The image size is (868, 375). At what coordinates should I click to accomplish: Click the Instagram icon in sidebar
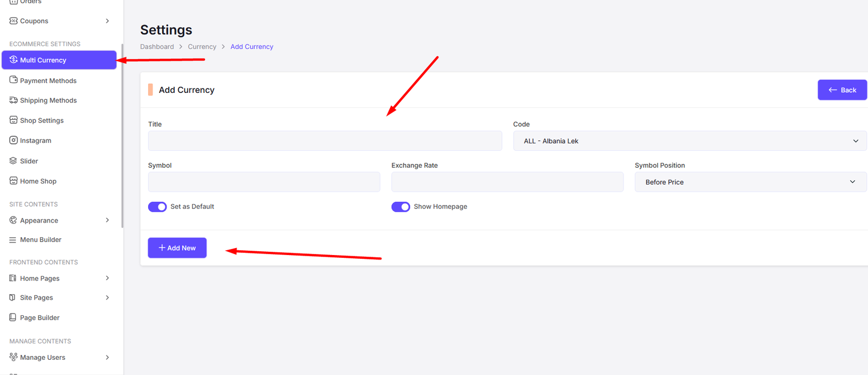point(14,140)
